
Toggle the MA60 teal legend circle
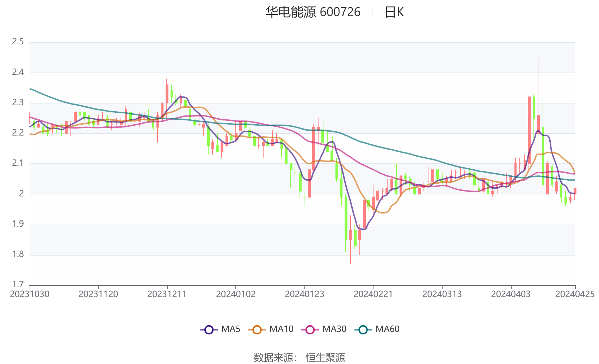tap(363, 330)
